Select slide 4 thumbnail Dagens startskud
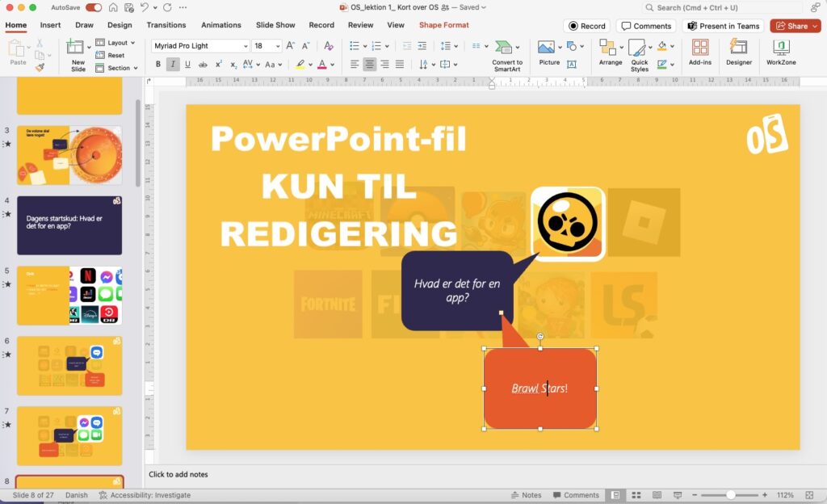The width and height of the screenshot is (827, 504). click(x=69, y=225)
